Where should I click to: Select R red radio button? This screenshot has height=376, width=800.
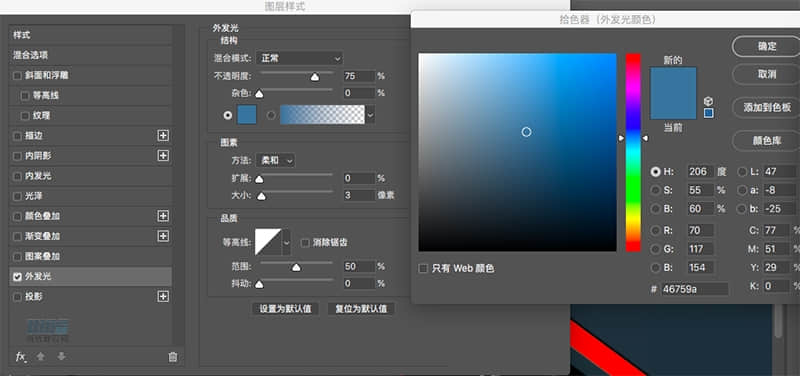pos(656,231)
